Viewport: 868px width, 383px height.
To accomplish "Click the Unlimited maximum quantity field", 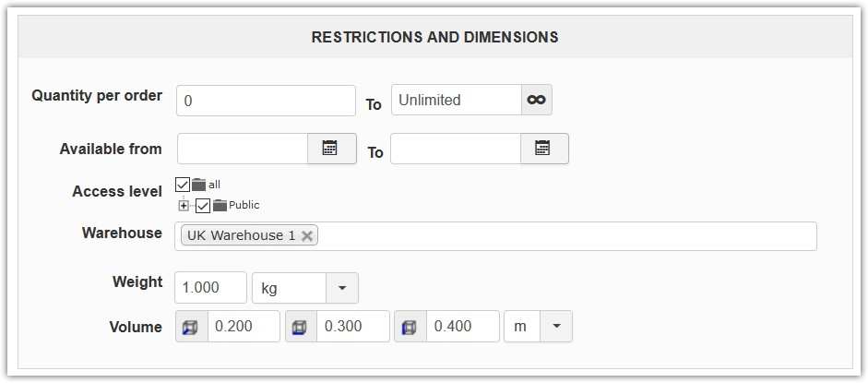I will (x=456, y=100).
